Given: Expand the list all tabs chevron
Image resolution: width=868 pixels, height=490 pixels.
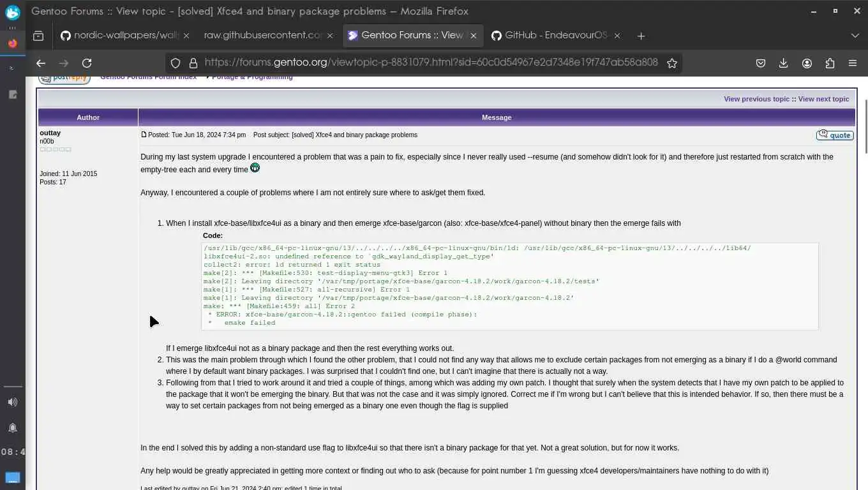Looking at the screenshot, I should point(855,36).
